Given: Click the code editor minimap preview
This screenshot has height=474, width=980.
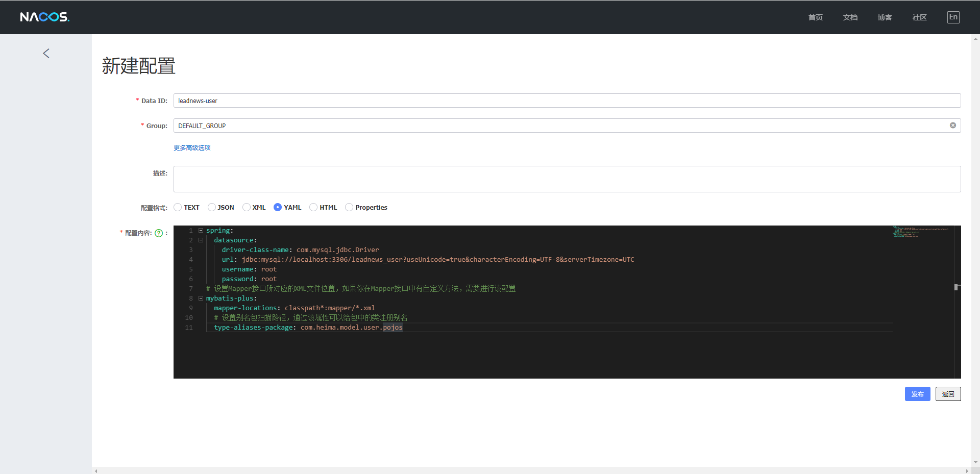Looking at the screenshot, I should [x=920, y=232].
